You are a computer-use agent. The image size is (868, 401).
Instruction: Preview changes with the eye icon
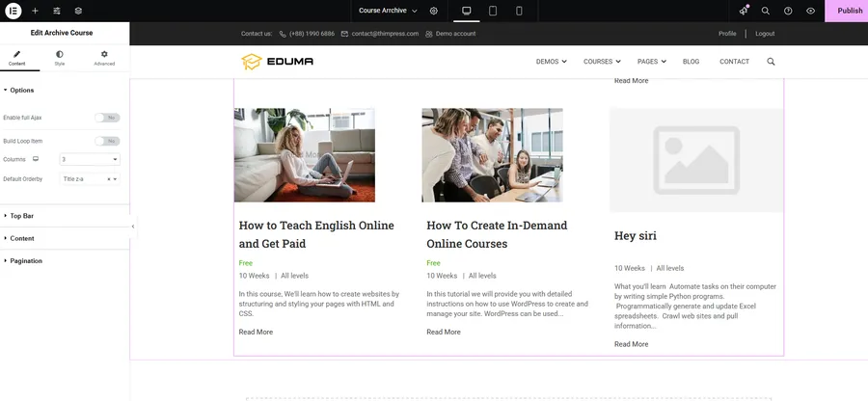[810, 11]
